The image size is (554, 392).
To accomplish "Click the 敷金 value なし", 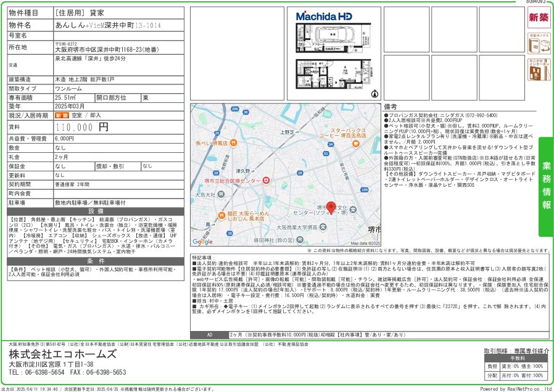I will point(60,148).
